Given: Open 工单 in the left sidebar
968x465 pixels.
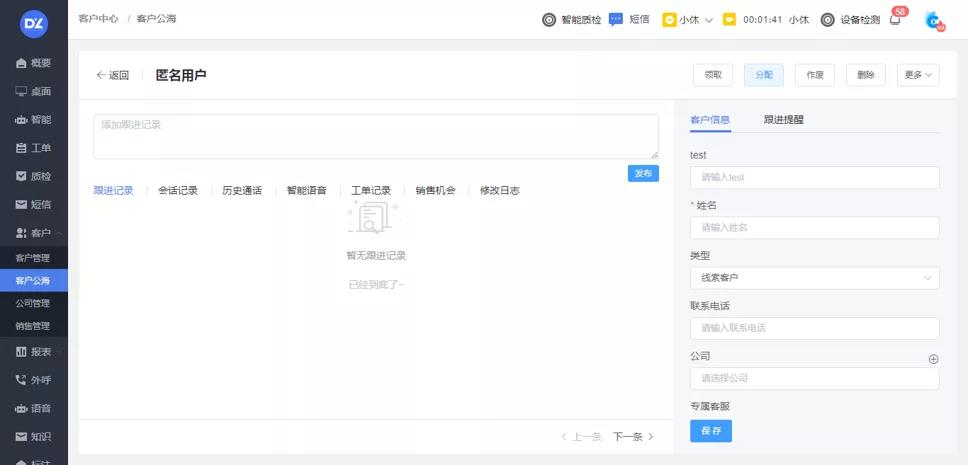Looking at the screenshot, I should click(x=34, y=148).
